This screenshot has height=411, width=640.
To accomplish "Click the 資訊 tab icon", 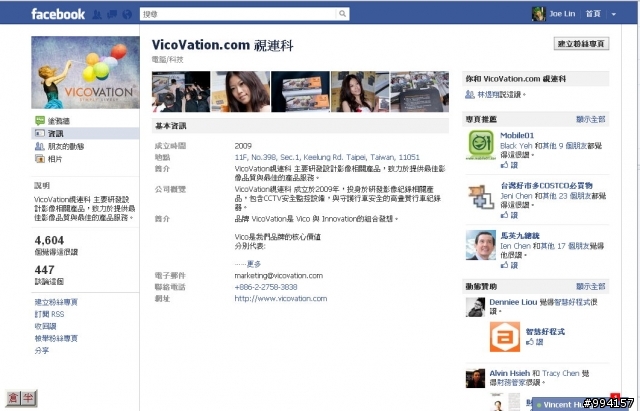I will (x=40, y=133).
